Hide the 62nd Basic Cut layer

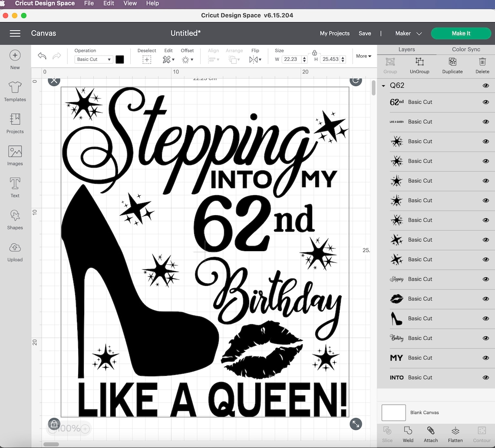tap(485, 102)
